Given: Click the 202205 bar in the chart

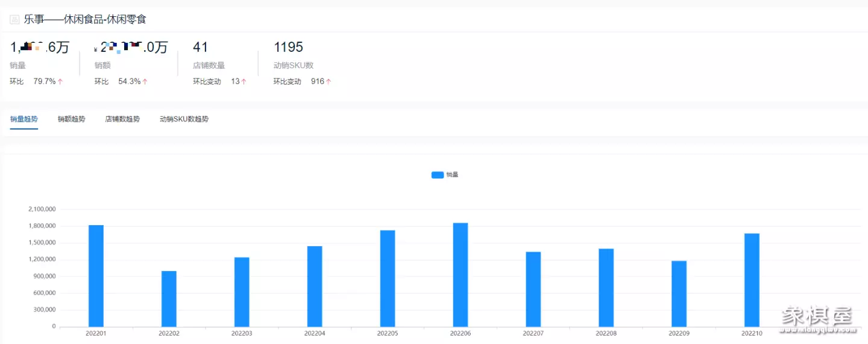Looking at the screenshot, I should [388, 278].
